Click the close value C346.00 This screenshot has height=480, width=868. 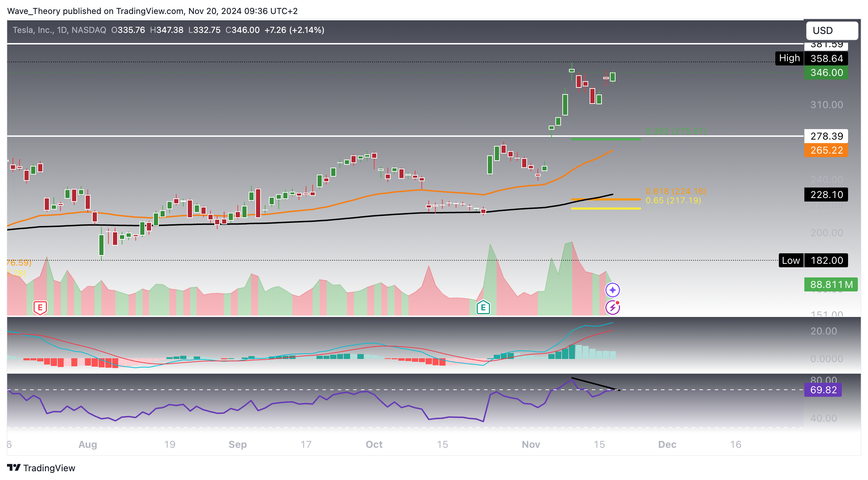tap(242, 30)
